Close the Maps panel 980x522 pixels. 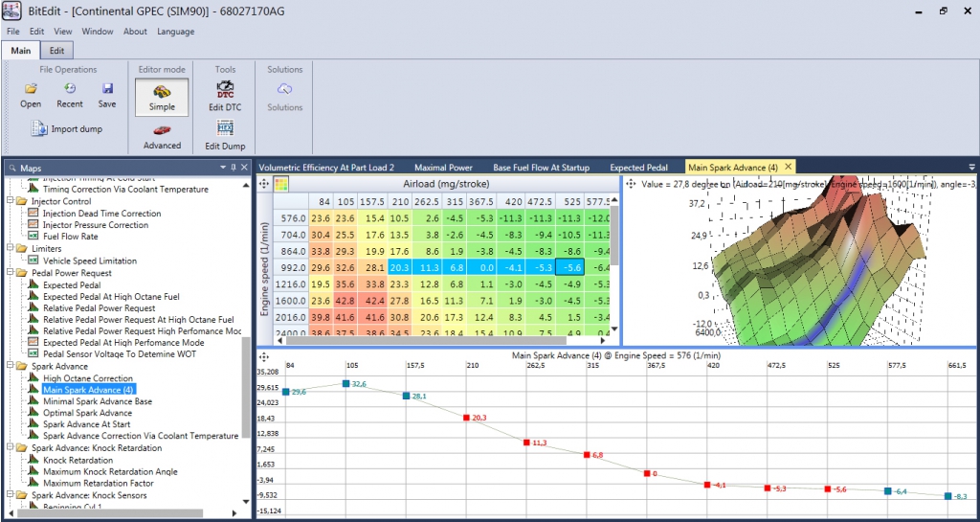pos(244,168)
